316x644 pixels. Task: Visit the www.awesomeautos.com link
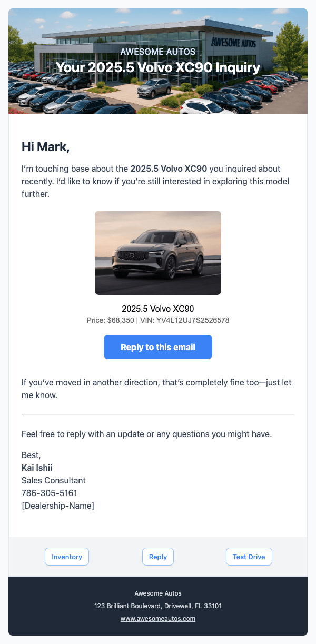(158, 619)
